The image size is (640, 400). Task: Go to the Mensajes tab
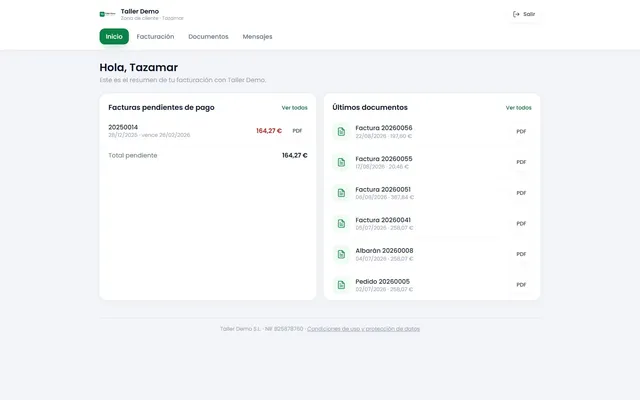point(257,37)
